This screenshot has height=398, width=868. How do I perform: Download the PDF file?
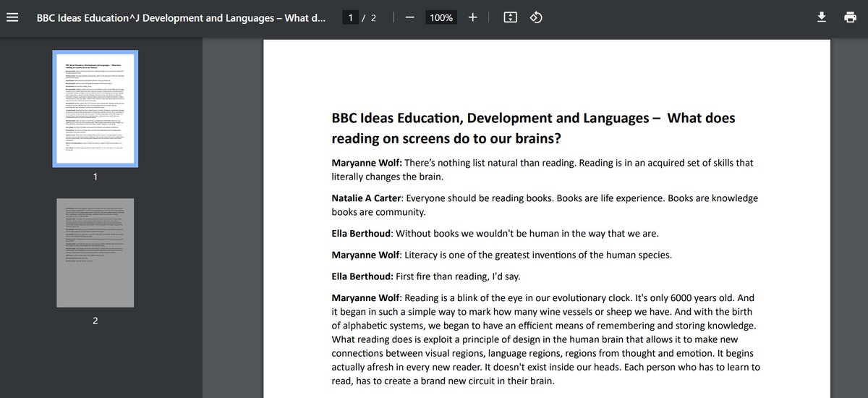pos(822,17)
